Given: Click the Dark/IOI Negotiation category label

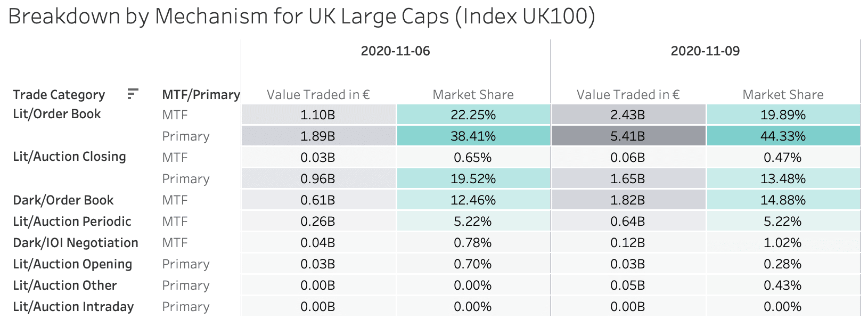Looking at the screenshot, I should point(76,243).
